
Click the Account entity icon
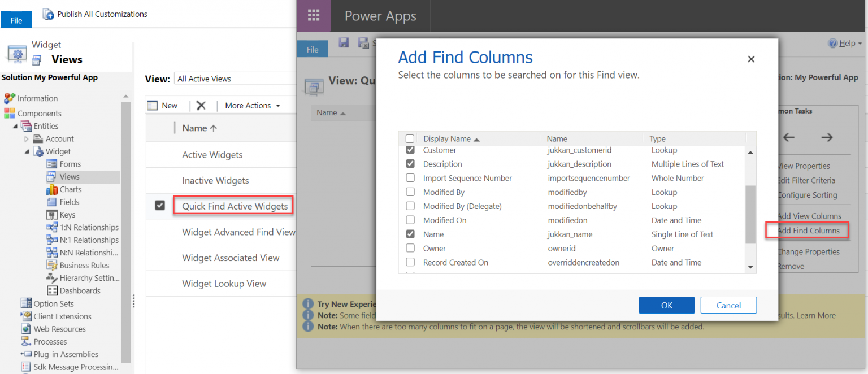pyautogui.click(x=38, y=139)
